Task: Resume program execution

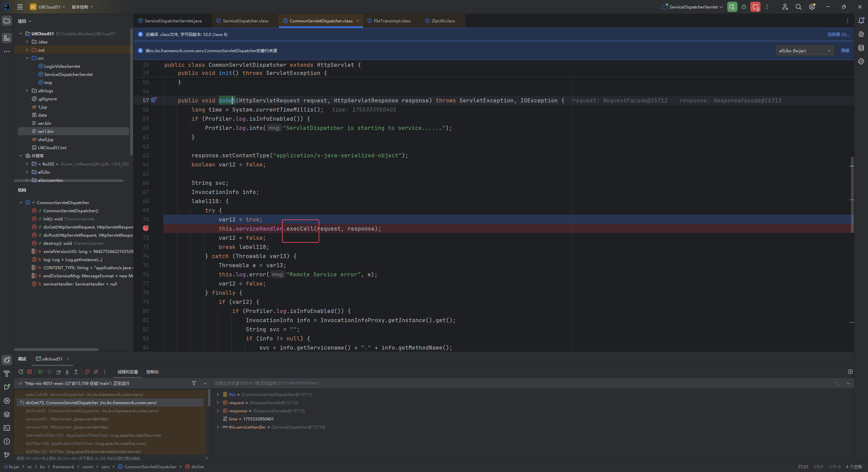Action: (x=41, y=372)
